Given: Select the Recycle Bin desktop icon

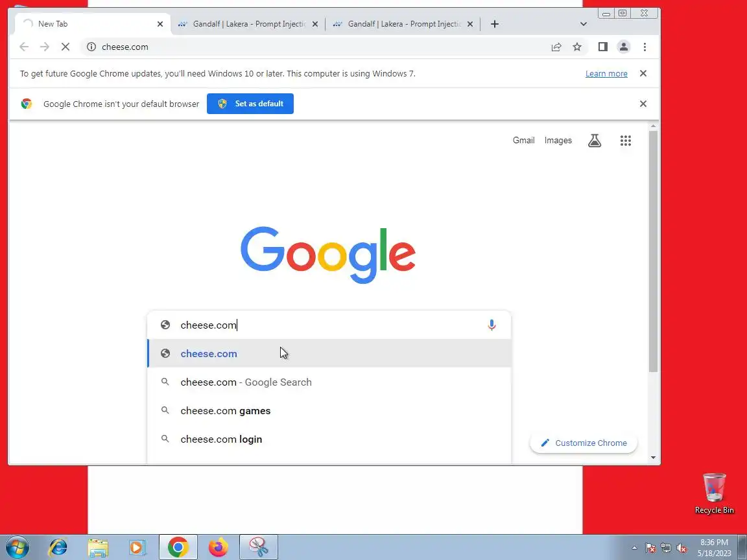Looking at the screenshot, I should point(714,493).
